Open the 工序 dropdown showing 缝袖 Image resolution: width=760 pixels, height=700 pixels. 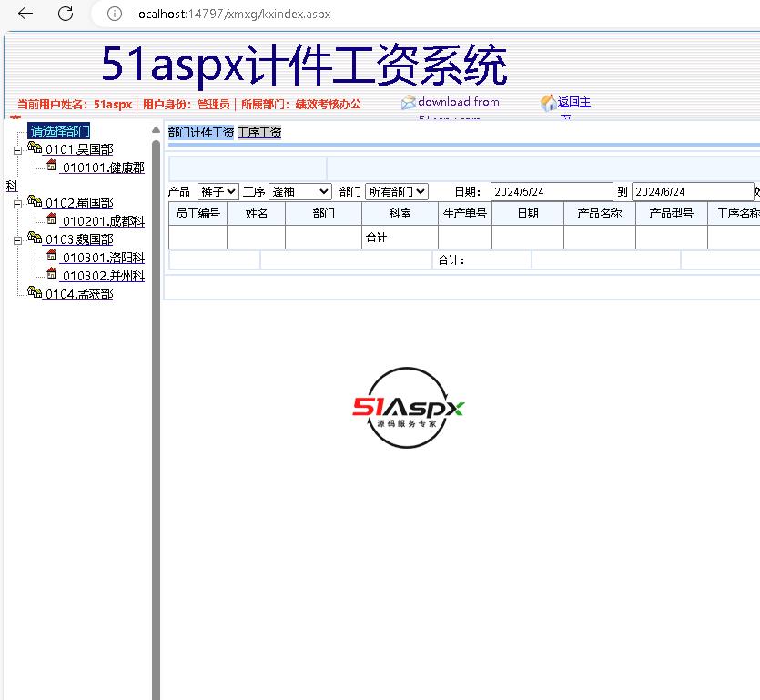299,192
